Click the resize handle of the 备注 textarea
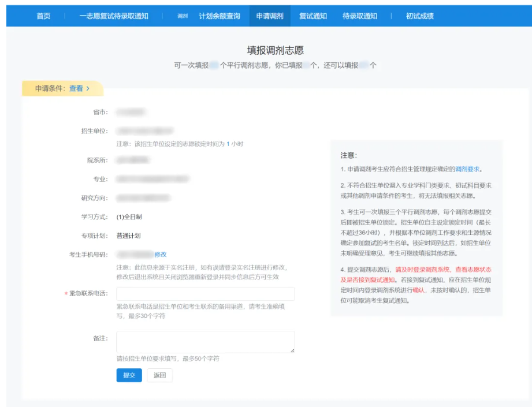 click(292, 351)
